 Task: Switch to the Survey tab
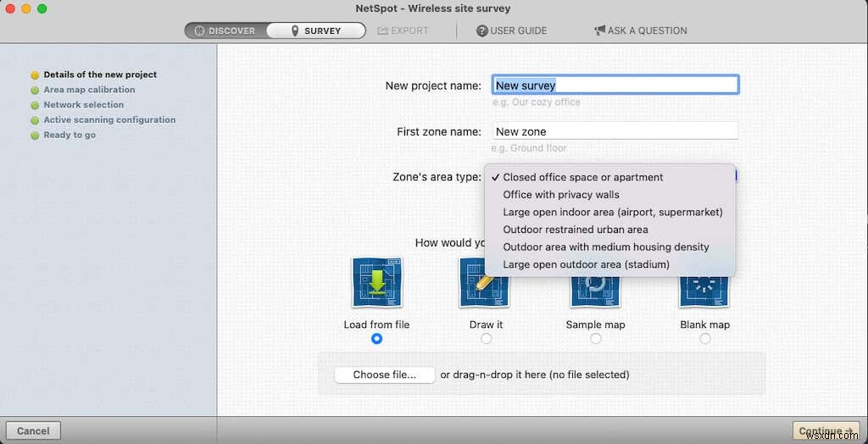(315, 31)
